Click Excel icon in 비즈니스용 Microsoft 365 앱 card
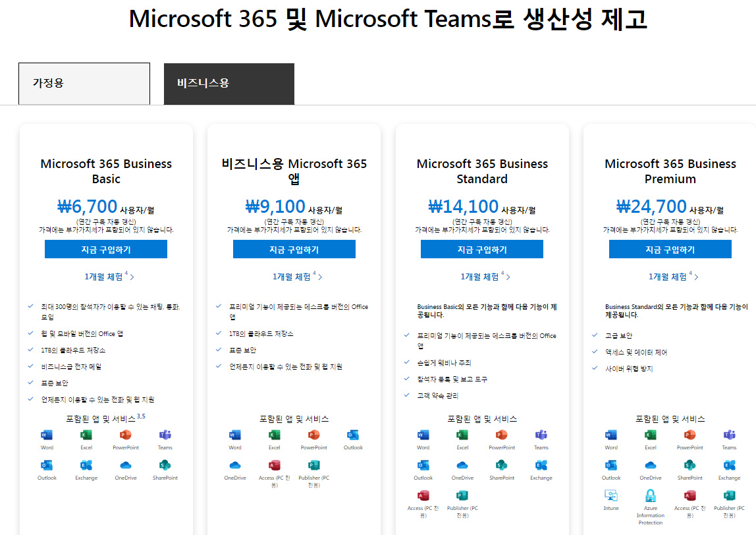Screen dimensions: 756x535 pos(275,435)
